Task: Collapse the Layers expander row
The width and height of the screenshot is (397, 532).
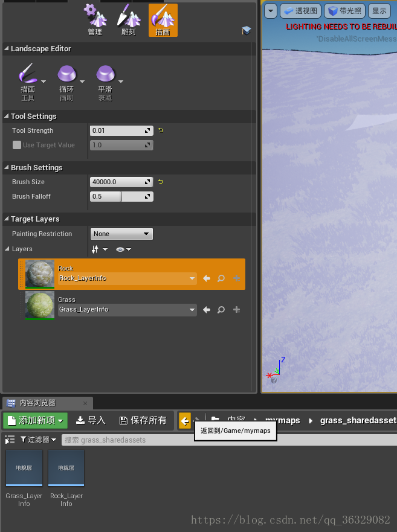Action: (7, 249)
